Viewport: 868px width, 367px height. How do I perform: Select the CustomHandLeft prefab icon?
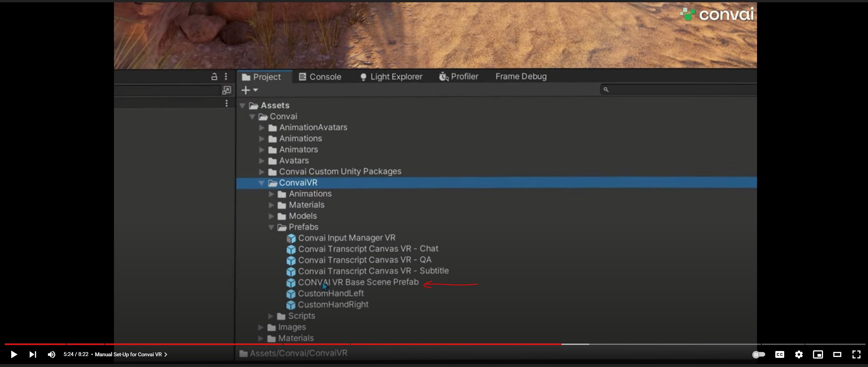pos(291,294)
